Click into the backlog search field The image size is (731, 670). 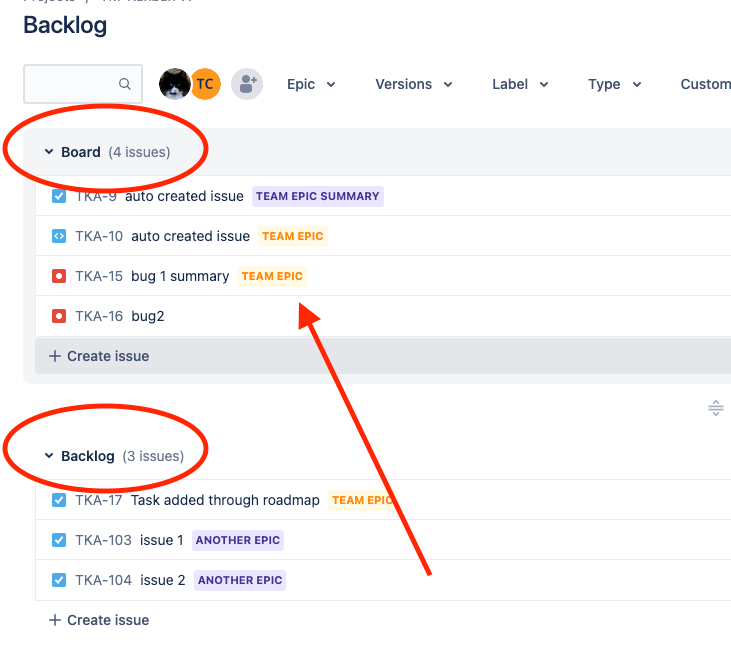click(x=83, y=84)
